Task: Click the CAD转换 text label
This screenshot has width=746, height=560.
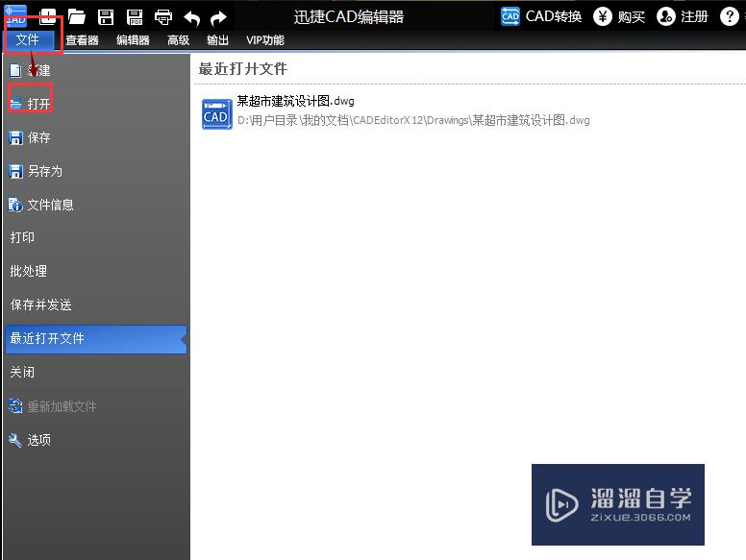Action: point(554,16)
